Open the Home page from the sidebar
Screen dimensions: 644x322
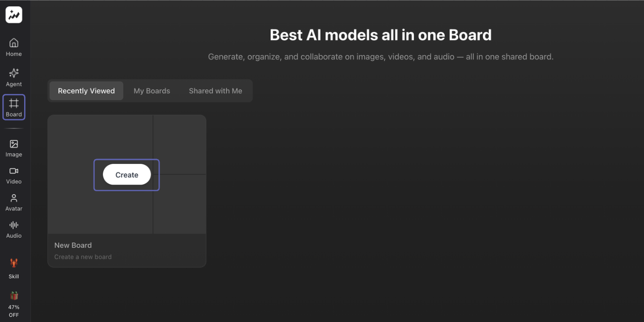tap(13, 46)
